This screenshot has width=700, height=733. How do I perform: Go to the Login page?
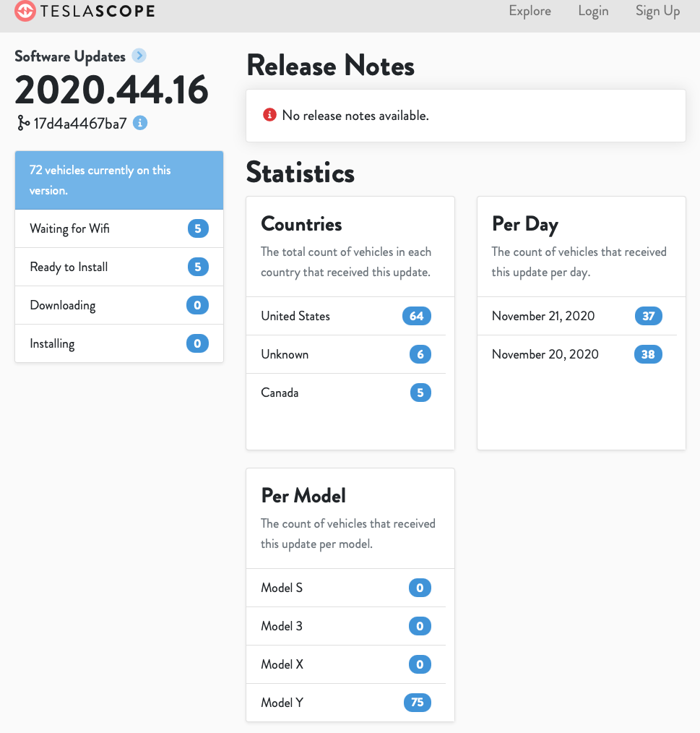point(594,11)
